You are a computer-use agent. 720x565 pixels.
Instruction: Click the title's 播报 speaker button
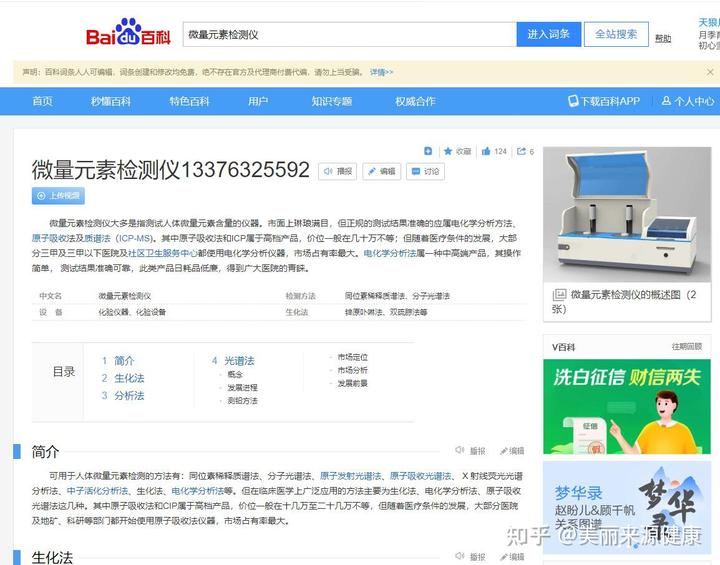pos(338,171)
